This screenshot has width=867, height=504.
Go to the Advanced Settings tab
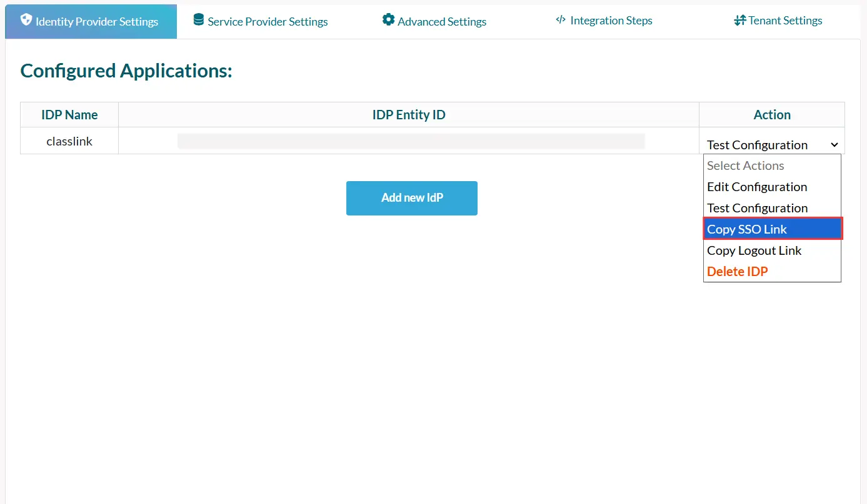[442, 20]
